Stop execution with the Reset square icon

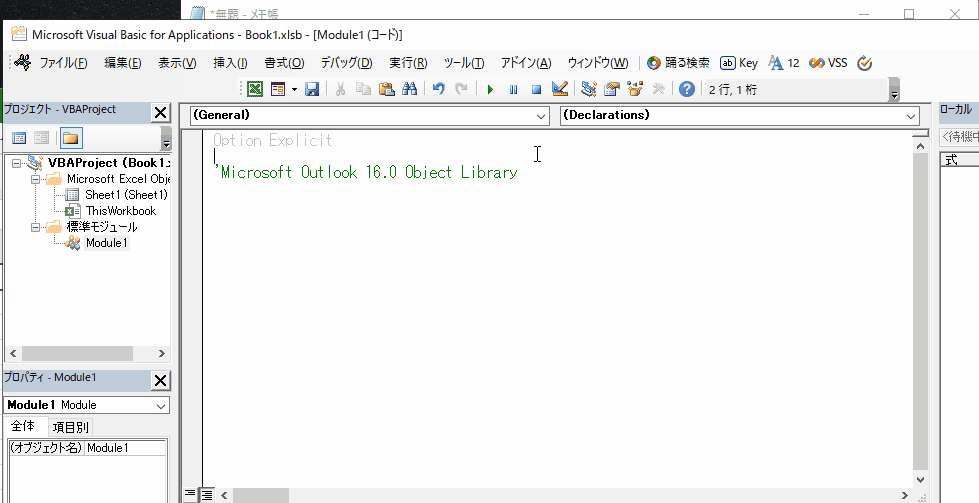coord(536,89)
